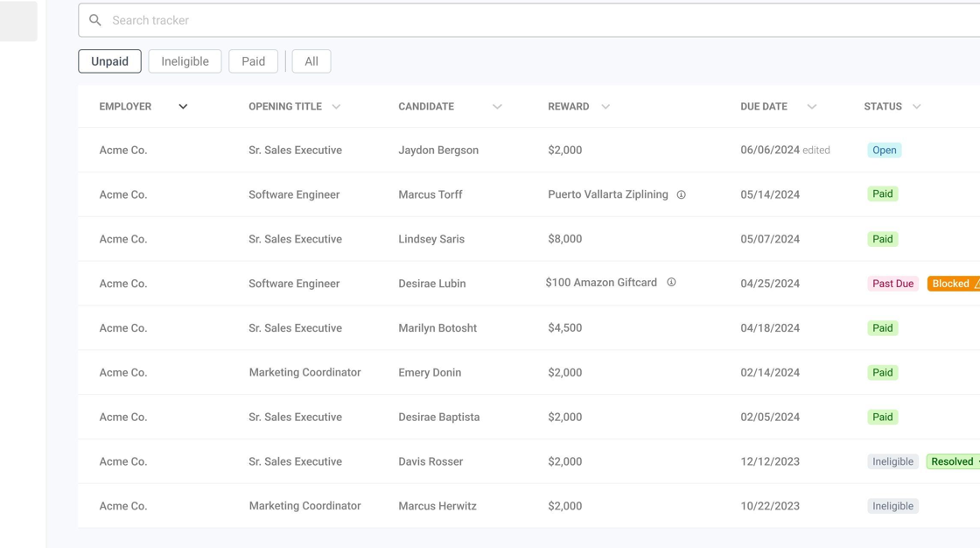
Task: Click the $8,000 reward amount
Action: click(x=565, y=239)
